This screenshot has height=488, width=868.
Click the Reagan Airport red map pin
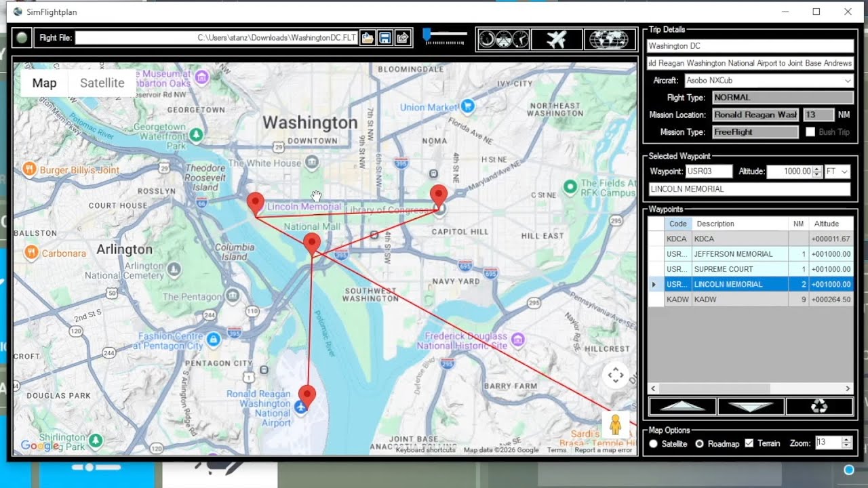(307, 396)
